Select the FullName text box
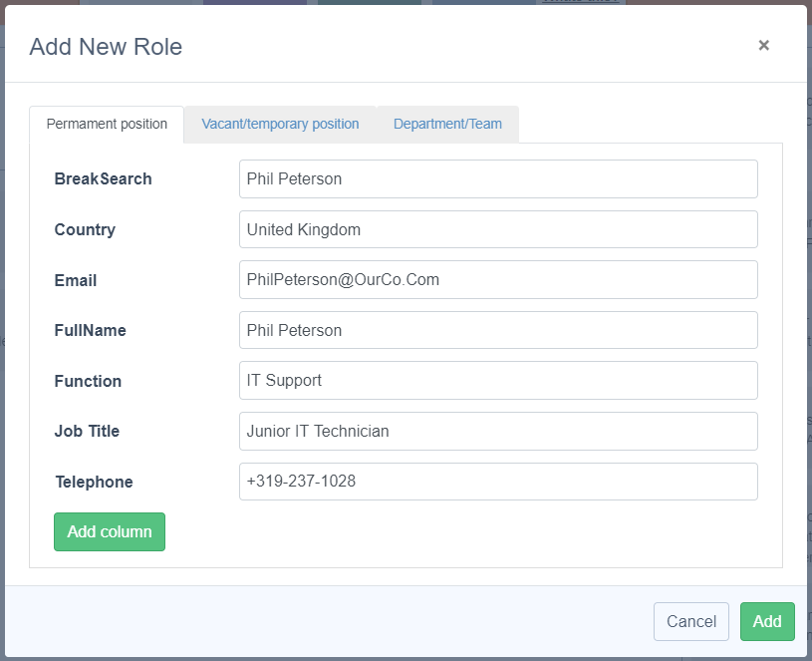The image size is (812, 661). 498,330
